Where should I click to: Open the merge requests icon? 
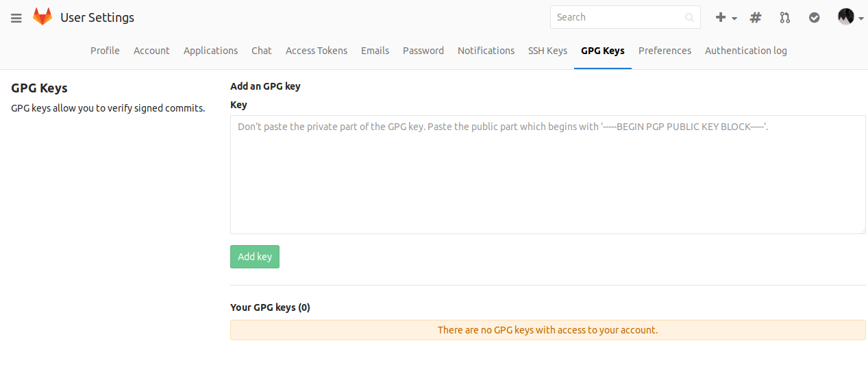tap(784, 18)
